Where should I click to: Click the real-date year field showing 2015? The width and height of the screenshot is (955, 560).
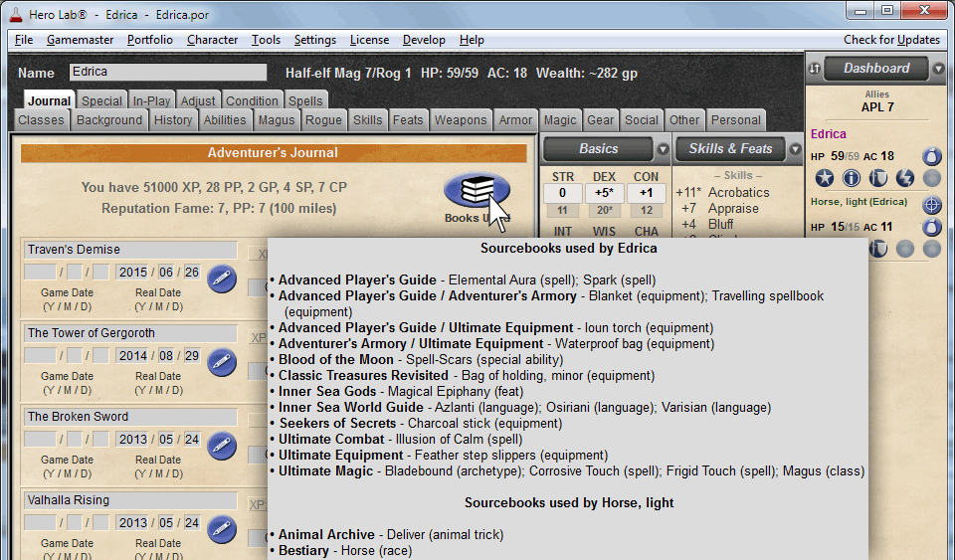(x=132, y=273)
